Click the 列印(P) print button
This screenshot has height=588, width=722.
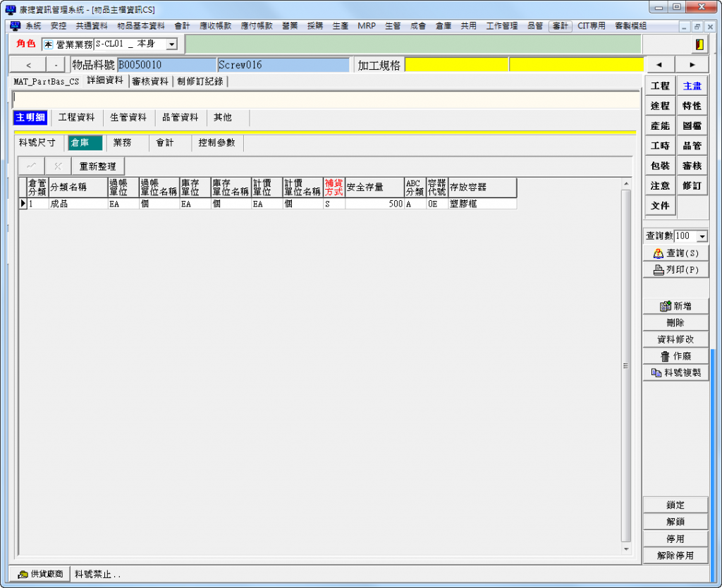675,270
